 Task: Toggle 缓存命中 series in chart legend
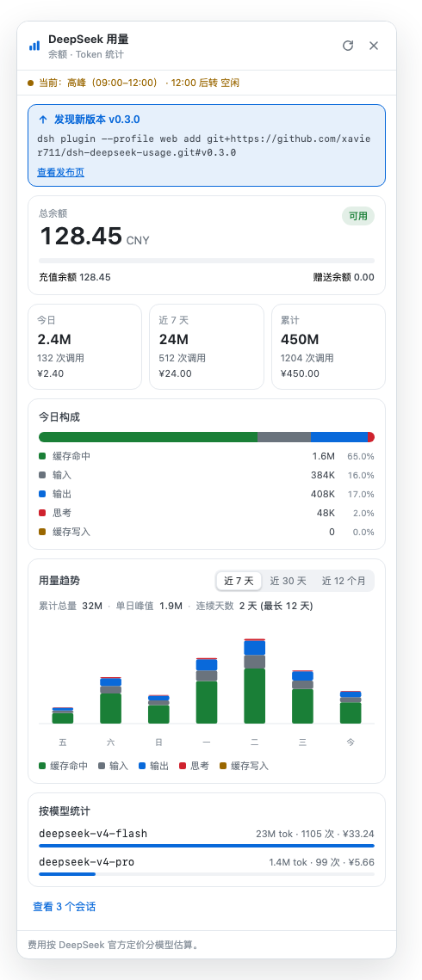(x=63, y=766)
